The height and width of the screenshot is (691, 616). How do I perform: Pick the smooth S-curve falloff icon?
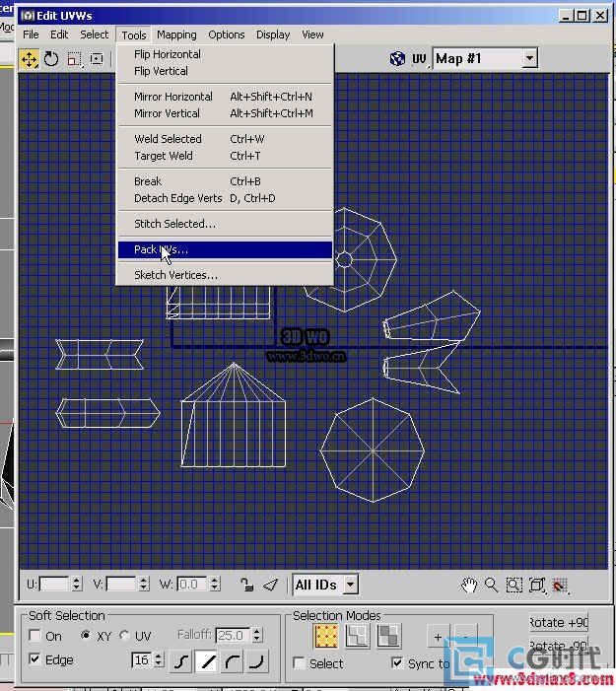[x=180, y=661]
